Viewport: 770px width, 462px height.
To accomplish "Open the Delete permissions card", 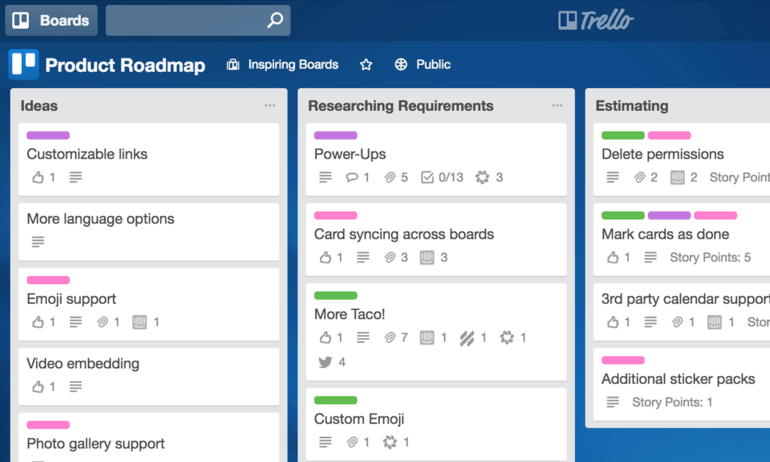I will pyautogui.click(x=682, y=160).
